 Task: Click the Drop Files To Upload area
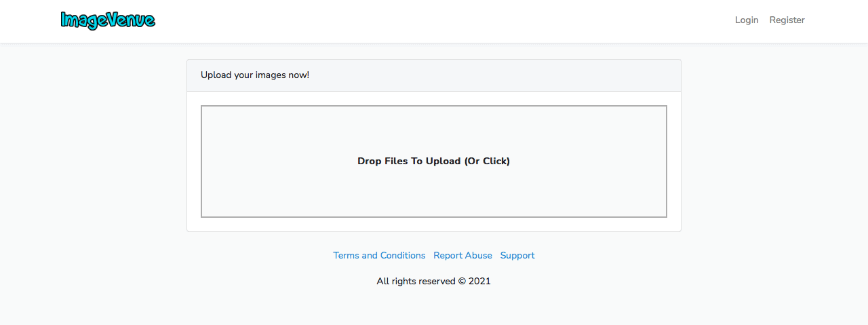[x=434, y=161]
